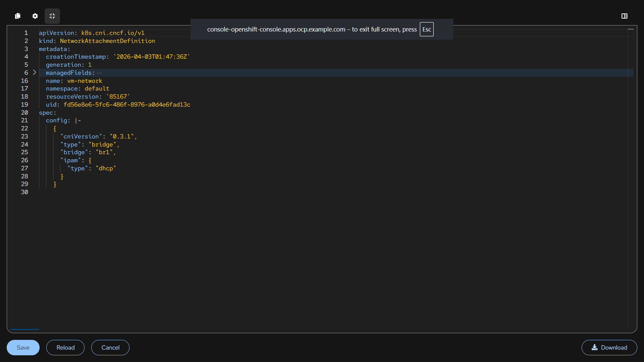Screen dimensions: 644x362
Task: Click the "br1" bridge value
Action: (x=104, y=153)
